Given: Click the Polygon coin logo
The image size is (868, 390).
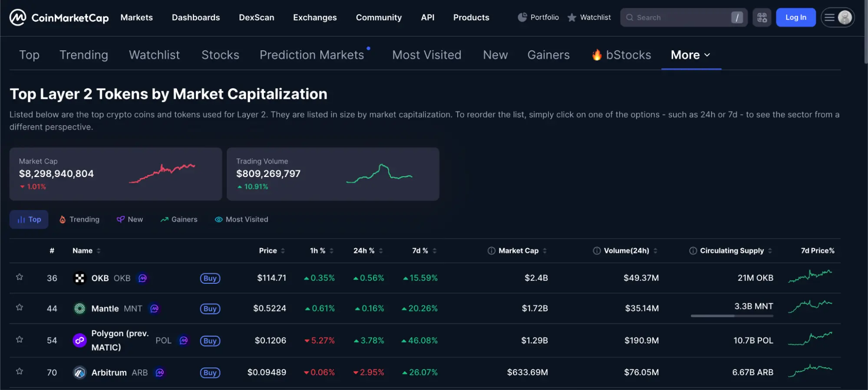Looking at the screenshot, I should coord(79,341).
